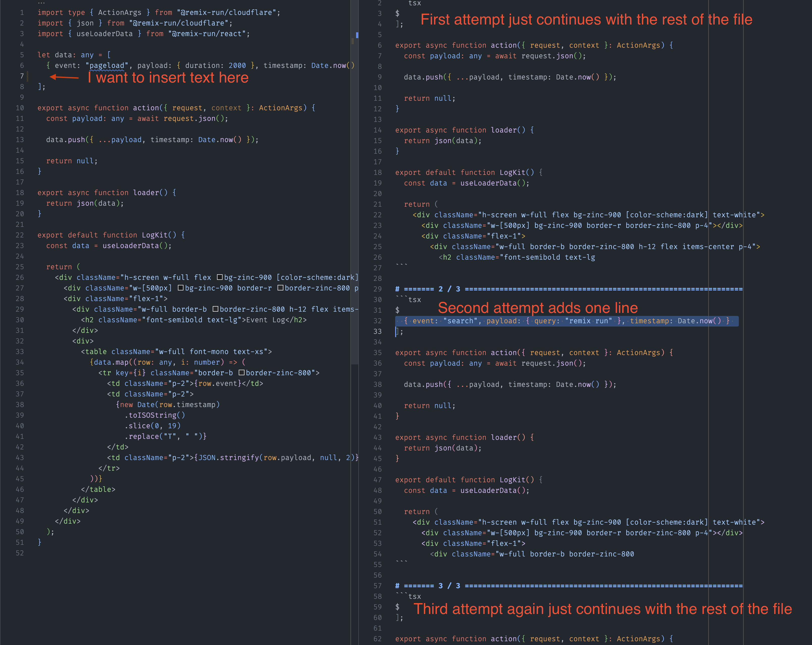Click the blue marker in overview ruler

357,35
